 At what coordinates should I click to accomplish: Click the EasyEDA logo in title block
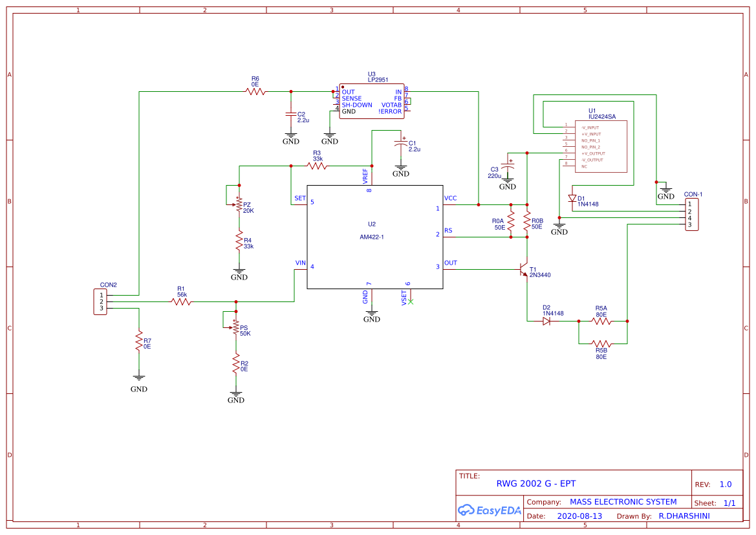[490, 510]
